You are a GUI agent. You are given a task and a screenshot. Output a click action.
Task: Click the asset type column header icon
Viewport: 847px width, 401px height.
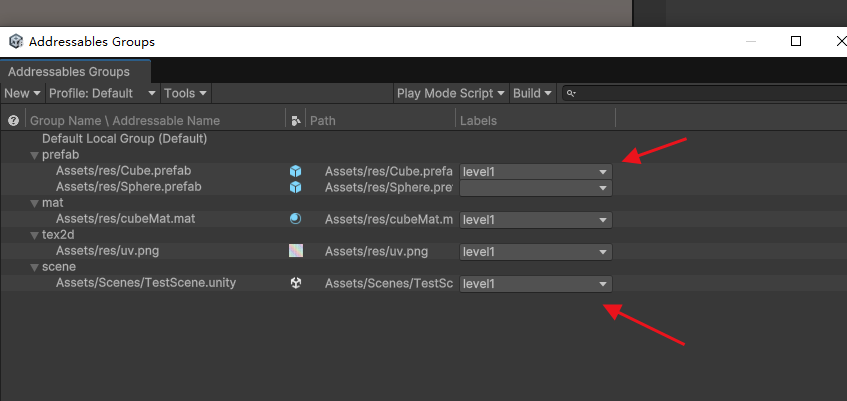click(x=295, y=121)
